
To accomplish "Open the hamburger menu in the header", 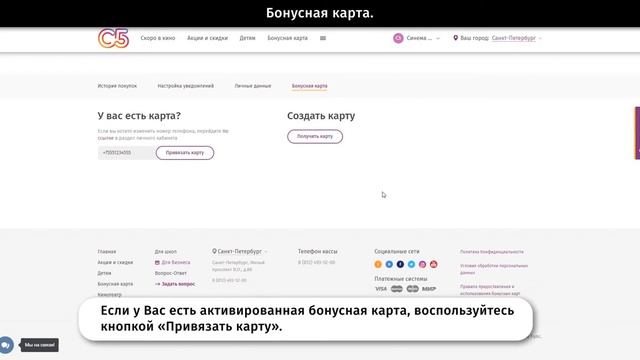I will pyautogui.click(x=323, y=38).
